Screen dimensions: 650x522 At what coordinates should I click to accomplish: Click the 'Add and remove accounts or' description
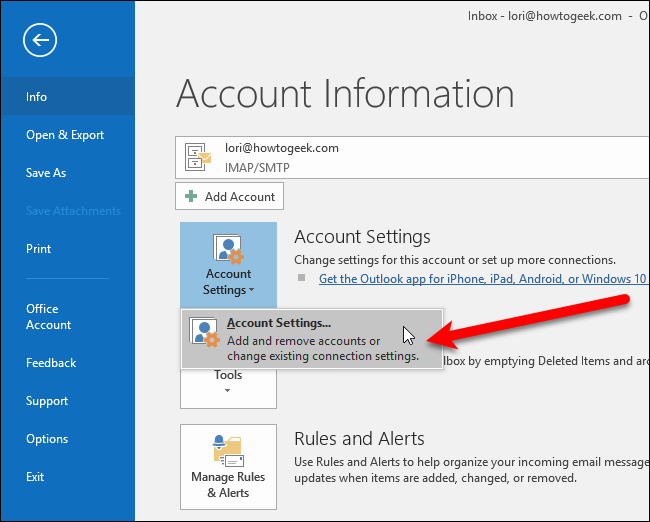click(303, 341)
